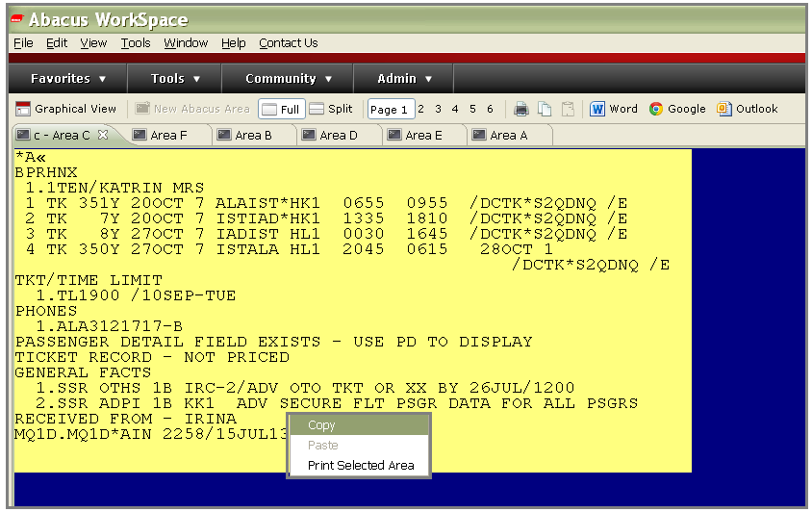The height and width of the screenshot is (512, 812).
Task: Launch the Word icon
Action: pyautogui.click(x=597, y=109)
